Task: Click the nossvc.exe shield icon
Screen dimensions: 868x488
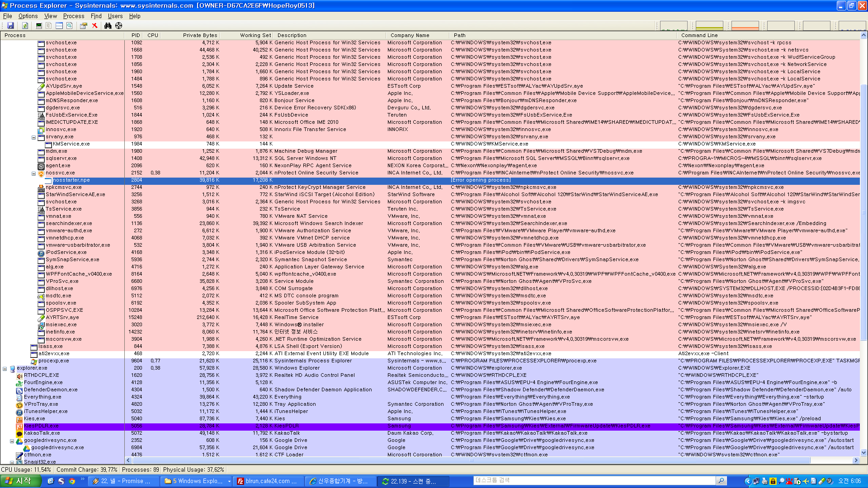Action: 41,173
